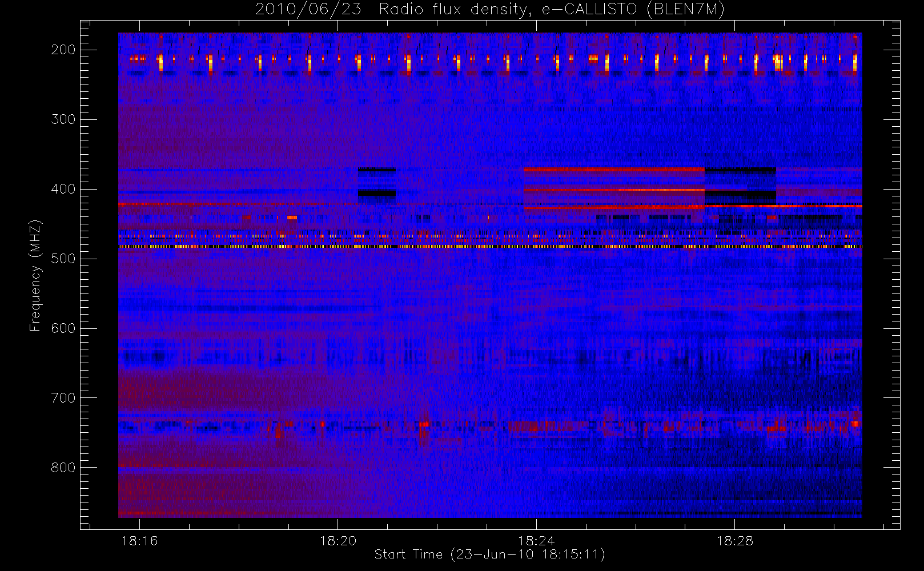Viewport: 924px width, 571px height.
Task: Click the 400 frequency tick label
Action: point(63,189)
